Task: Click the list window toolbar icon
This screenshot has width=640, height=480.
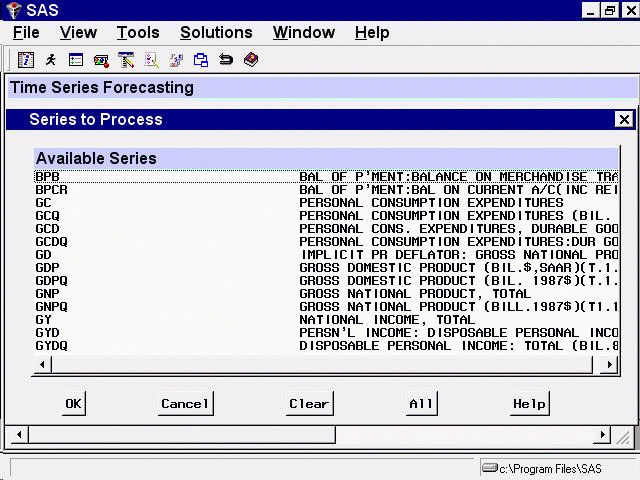Action: click(x=76, y=60)
